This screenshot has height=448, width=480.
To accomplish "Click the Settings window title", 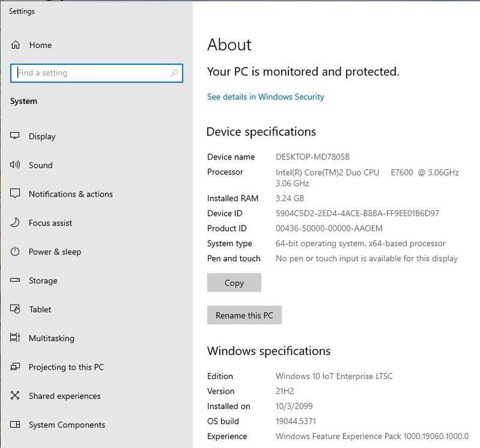I will coord(22,12).
